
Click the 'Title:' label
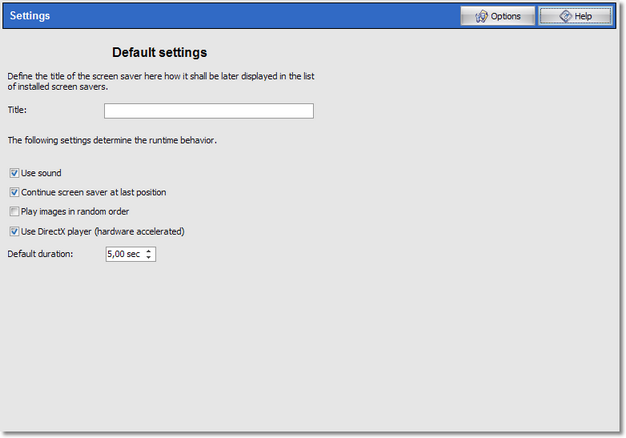pyautogui.click(x=17, y=110)
